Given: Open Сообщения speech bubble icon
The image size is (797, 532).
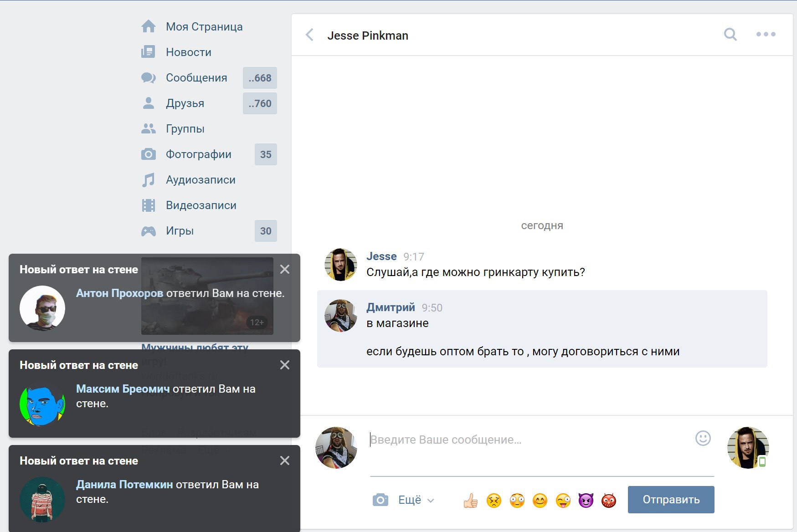Looking at the screenshot, I should pyautogui.click(x=149, y=78).
